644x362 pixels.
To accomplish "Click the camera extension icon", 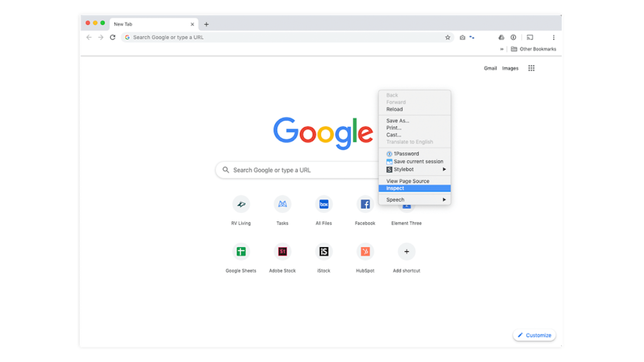I will click(x=462, y=37).
